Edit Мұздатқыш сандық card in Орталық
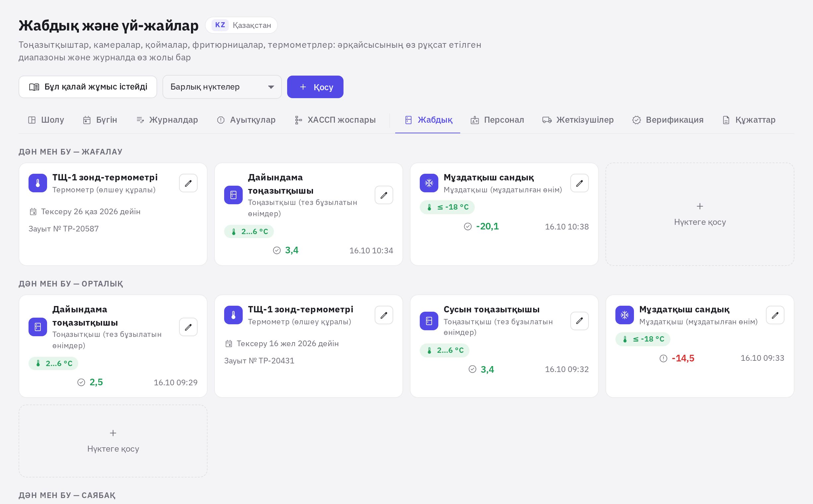The image size is (813, 504). tap(775, 315)
